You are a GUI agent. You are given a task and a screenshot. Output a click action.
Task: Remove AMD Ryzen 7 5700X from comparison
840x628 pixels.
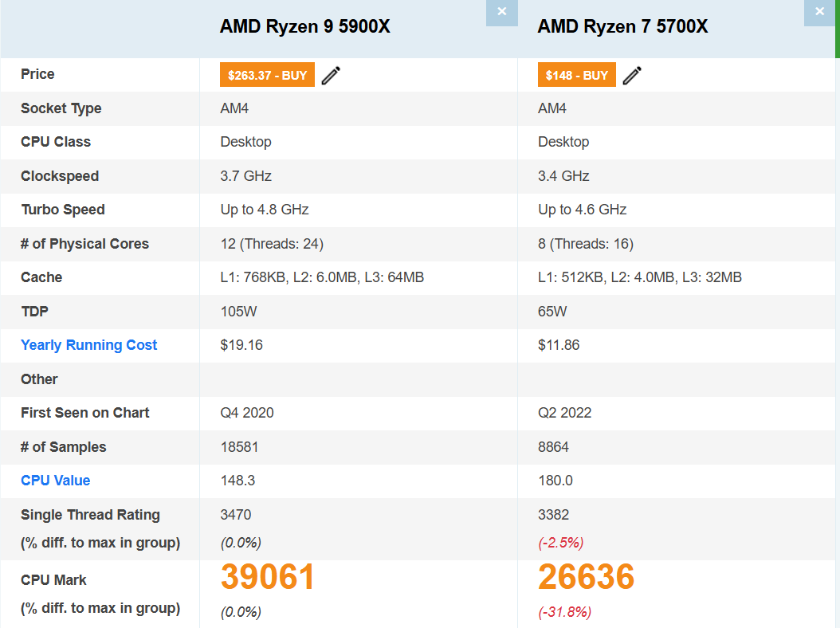click(819, 12)
